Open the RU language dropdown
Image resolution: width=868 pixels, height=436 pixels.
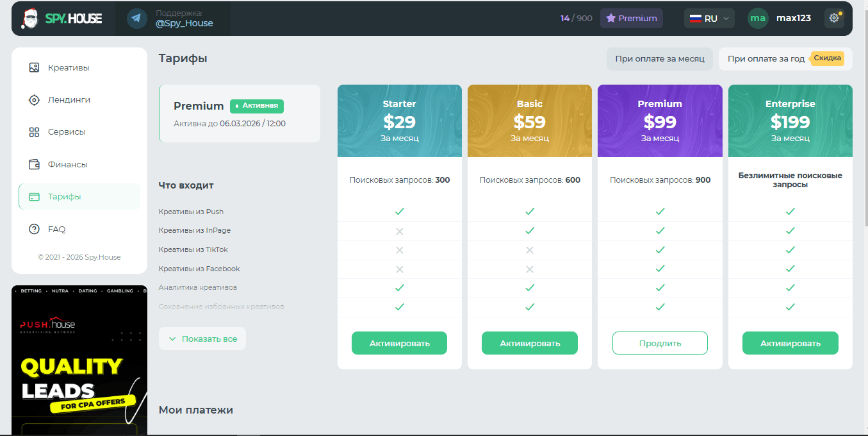pos(709,19)
